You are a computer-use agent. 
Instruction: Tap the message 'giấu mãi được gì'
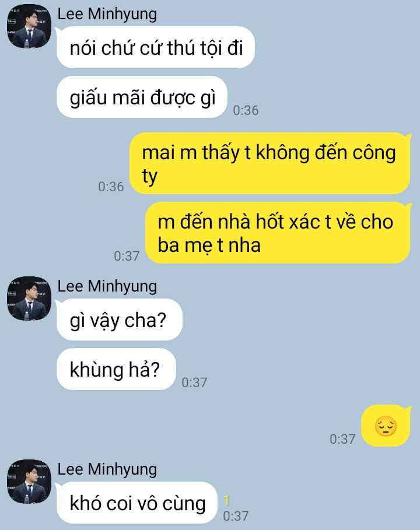[142, 97]
